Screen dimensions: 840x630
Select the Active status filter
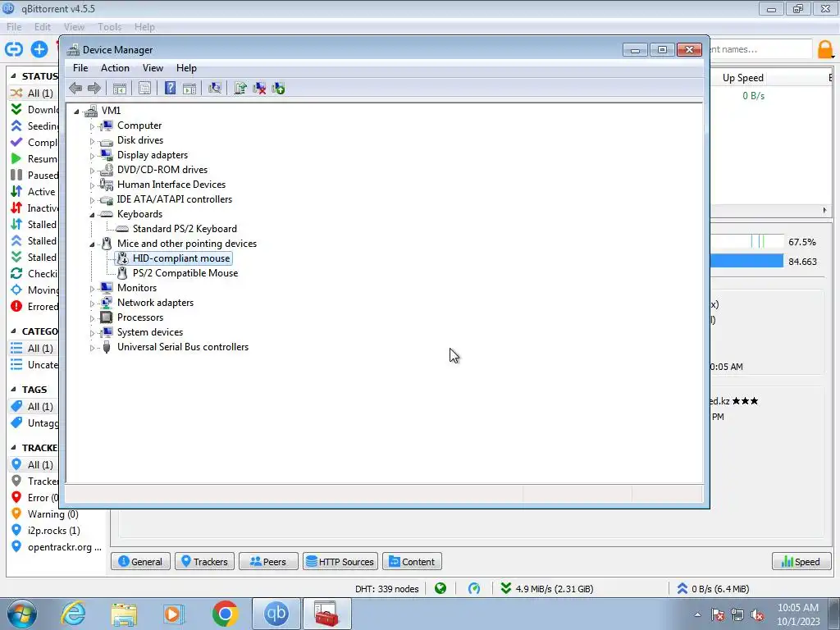point(34,192)
